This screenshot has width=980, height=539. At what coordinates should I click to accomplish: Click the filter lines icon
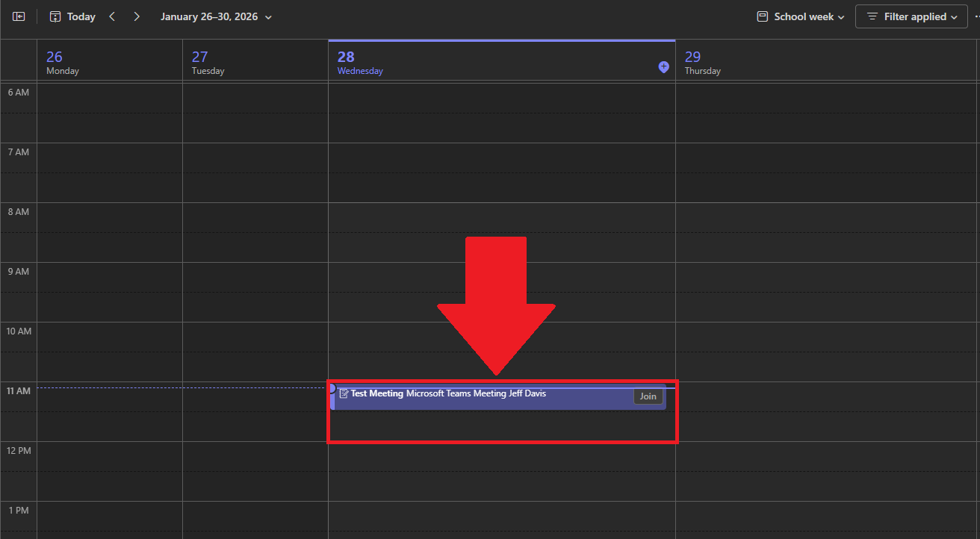[x=872, y=16]
